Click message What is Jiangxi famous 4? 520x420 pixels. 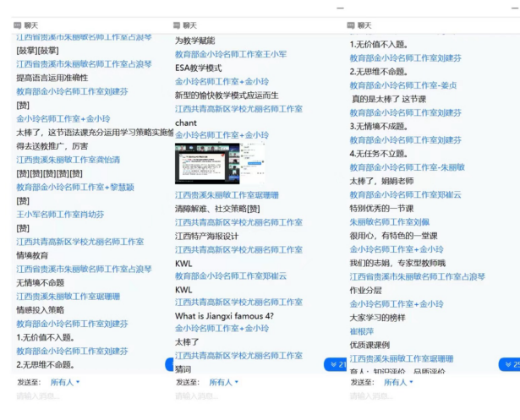[x=224, y=316]
